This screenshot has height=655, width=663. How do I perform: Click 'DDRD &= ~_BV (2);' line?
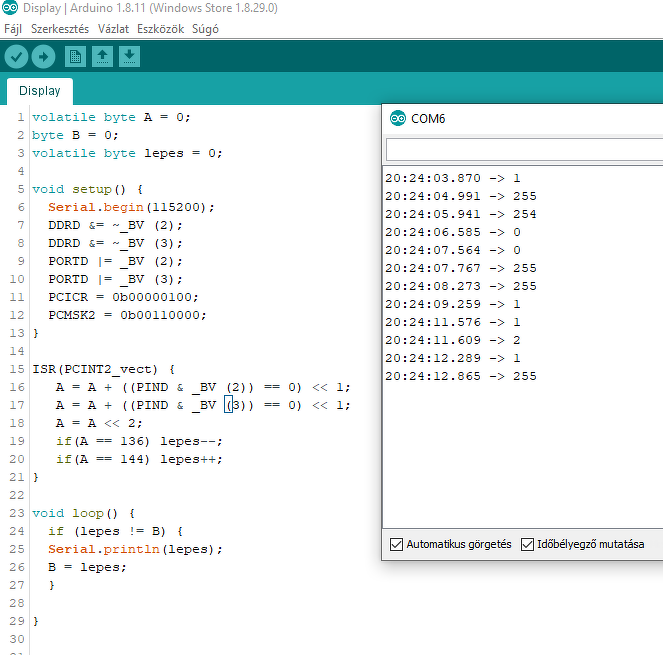click(115, 225)
